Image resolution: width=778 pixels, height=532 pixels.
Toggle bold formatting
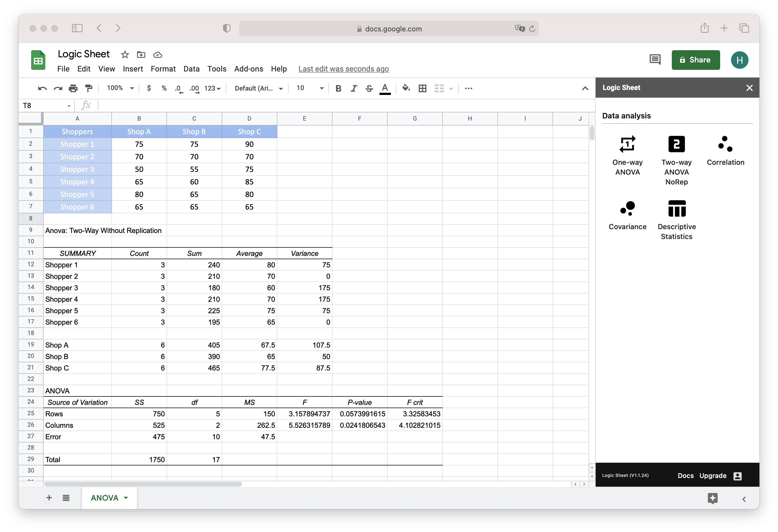pos(338,88)
